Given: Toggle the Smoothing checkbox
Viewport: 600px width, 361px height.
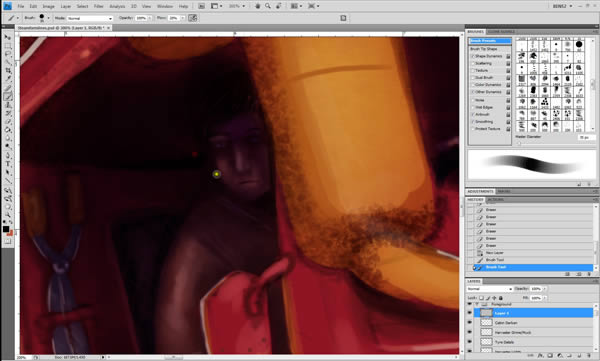Looking at the screenshot, I should 473,122.
